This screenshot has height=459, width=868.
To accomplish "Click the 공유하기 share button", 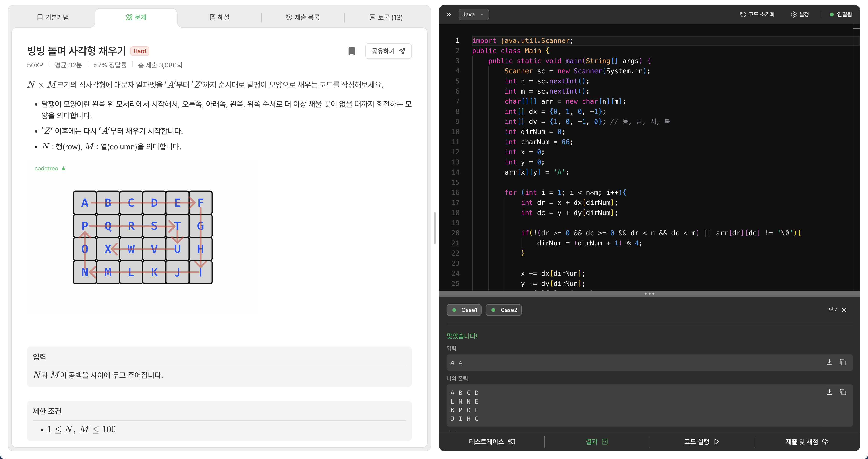I will [388, 51].
